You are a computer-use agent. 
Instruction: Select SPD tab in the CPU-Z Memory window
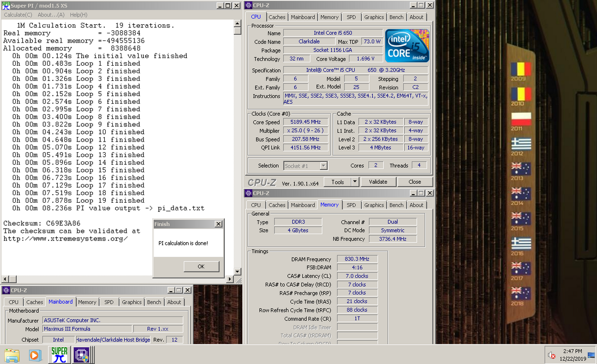point(351,205)
